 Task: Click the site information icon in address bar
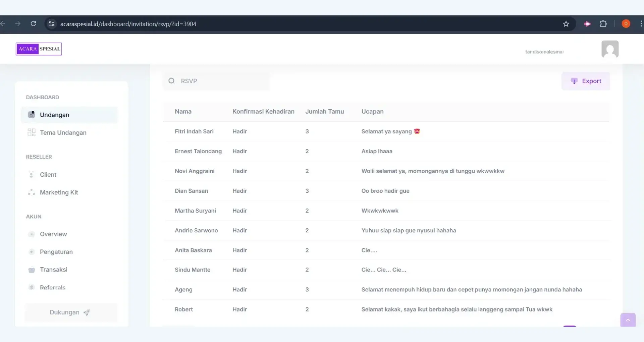[52, 24]
